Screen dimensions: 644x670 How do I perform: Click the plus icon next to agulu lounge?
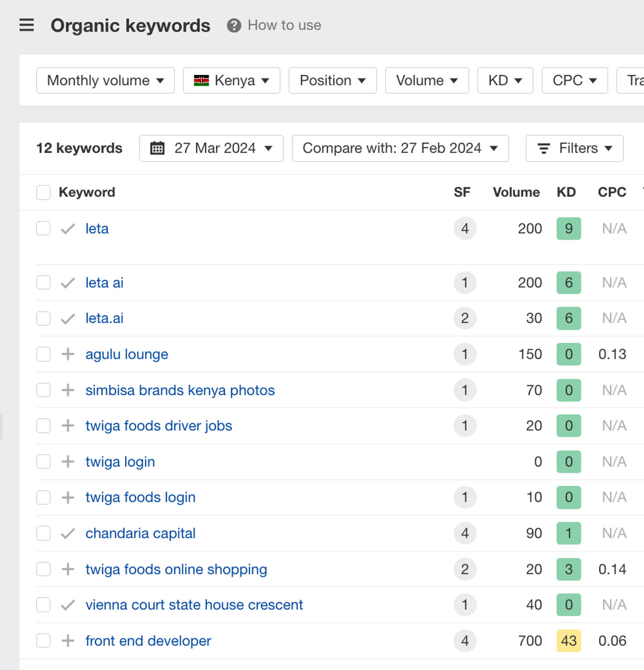pyautogui.click(x=68, y=354)
